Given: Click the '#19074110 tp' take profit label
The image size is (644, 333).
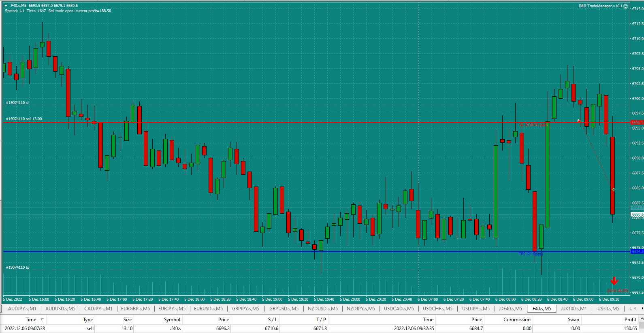Looking at the screenshot, I should point(17,267).
